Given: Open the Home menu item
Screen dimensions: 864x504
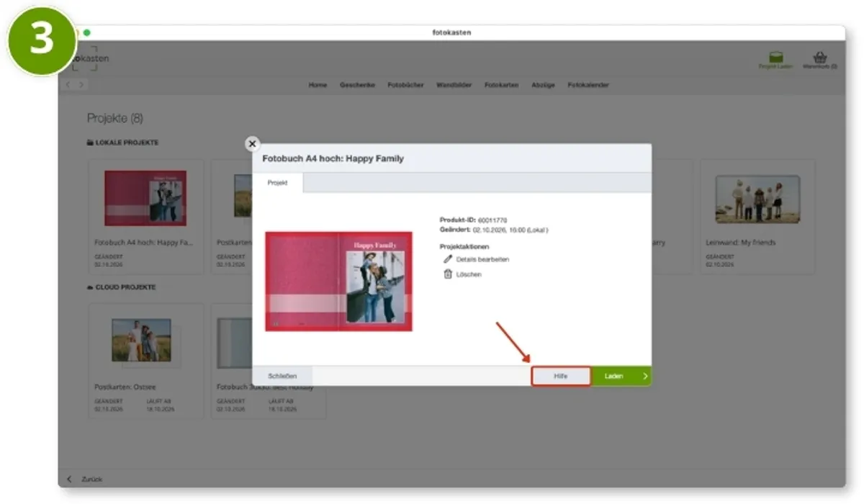Looking at the screenshot, I should 318,85.
